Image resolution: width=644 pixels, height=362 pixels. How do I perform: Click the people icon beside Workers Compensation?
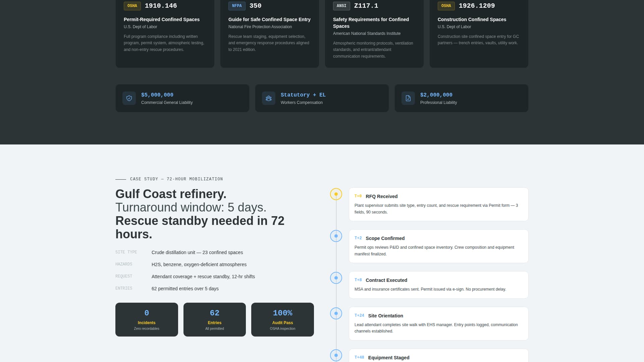(x=269, y=98)
